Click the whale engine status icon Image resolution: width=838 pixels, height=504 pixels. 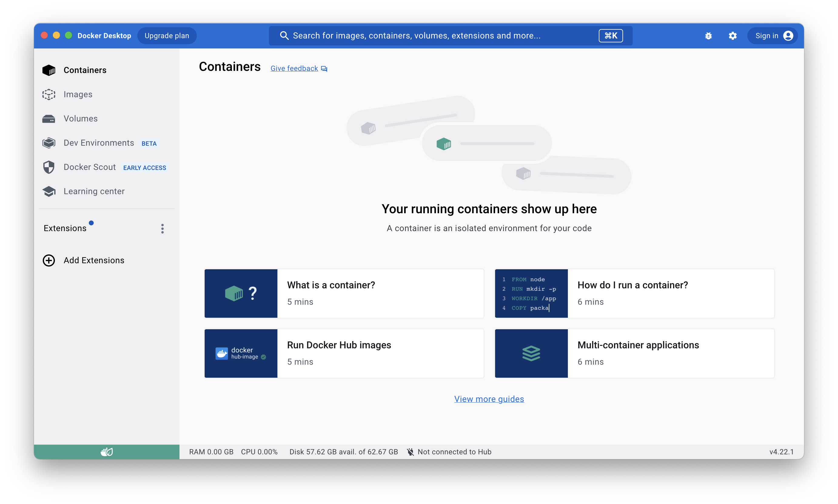[106, 452]
